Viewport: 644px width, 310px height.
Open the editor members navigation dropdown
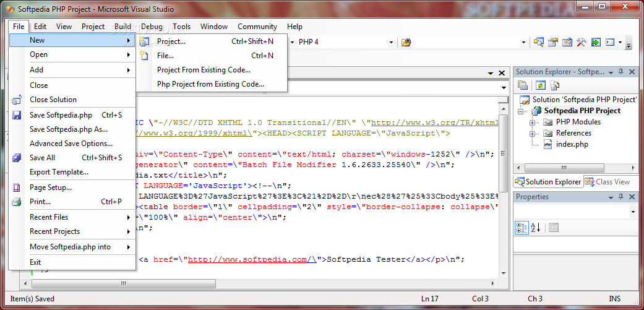(x=504, y=87)
